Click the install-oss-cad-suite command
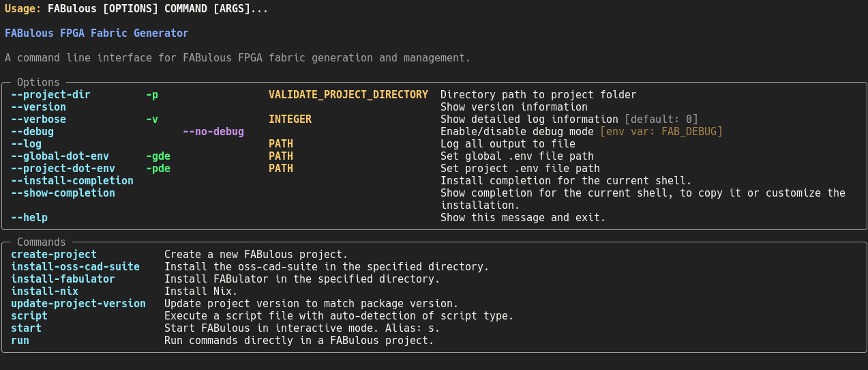Screen dimensions: 868x370 click(75, 267)
